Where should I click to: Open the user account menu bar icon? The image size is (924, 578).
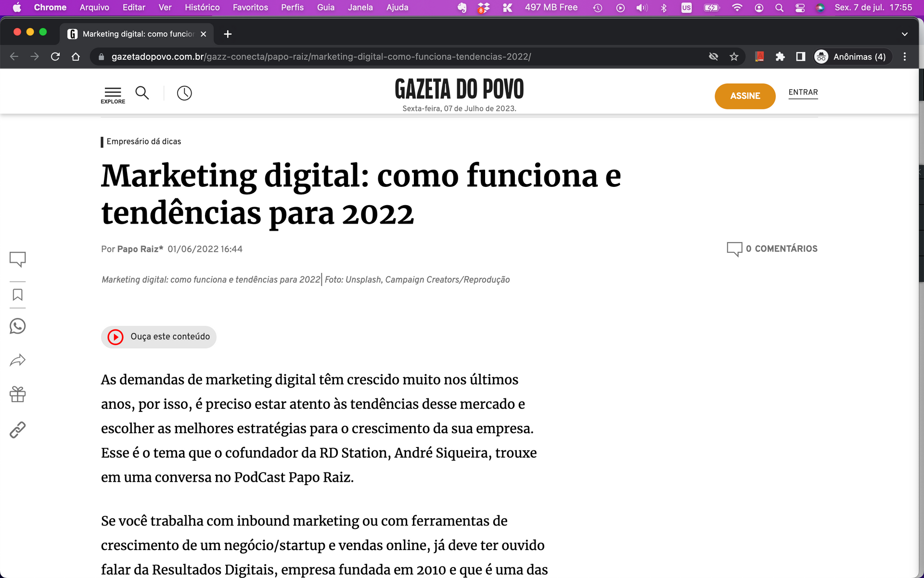[759, 7]
